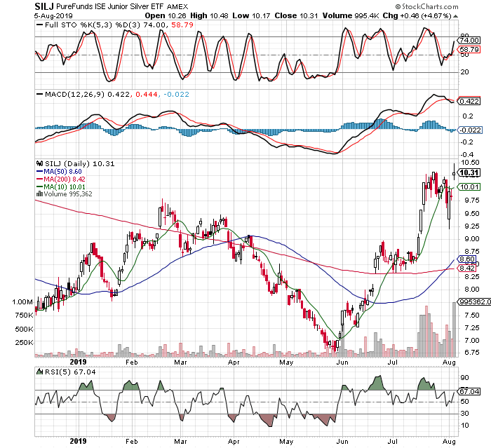Click the 995362.0 volume flag
Viewport: 491px width, 448px height.
(x=474, y=301)
